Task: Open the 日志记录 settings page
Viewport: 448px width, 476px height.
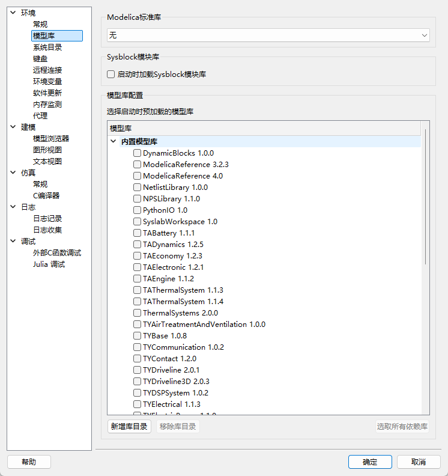Action: click(x=47, y=219)
